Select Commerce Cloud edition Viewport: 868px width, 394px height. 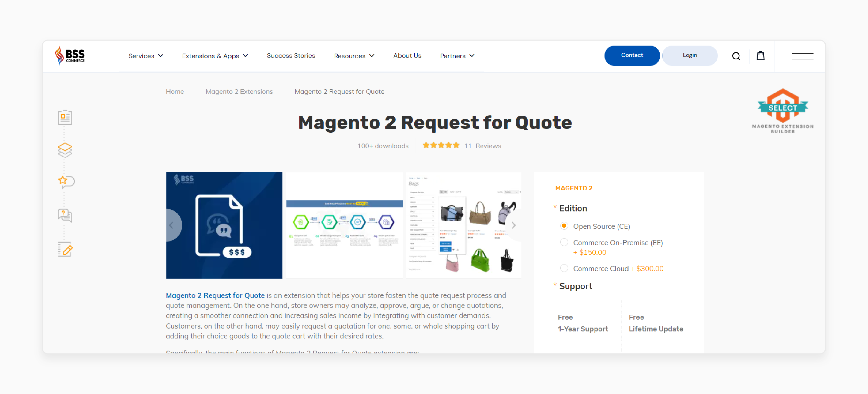[564, 268]
